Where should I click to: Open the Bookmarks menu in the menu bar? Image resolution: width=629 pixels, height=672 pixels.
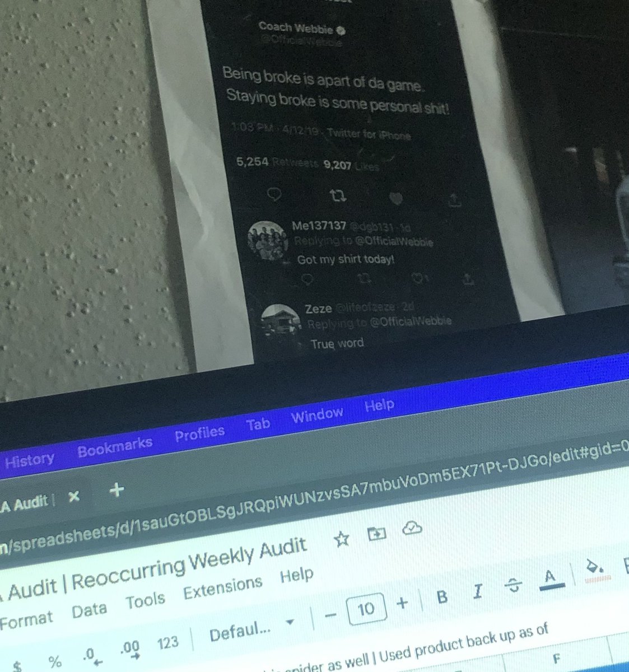(x=115, y=446)
